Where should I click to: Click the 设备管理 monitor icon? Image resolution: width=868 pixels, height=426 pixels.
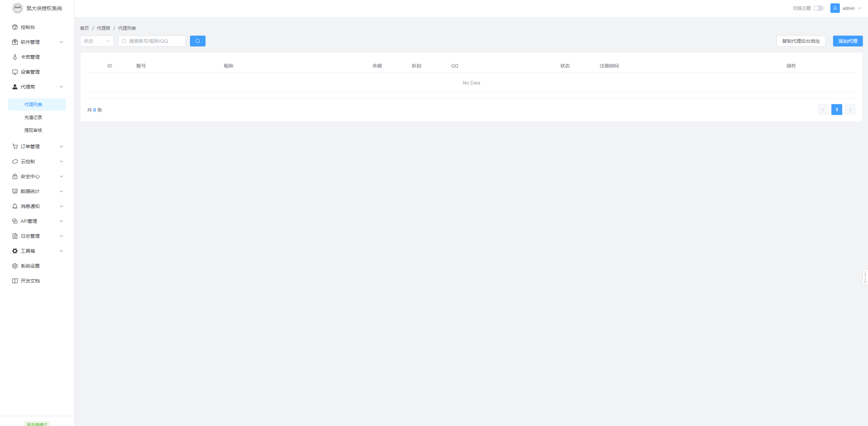[x=15, y=72]
